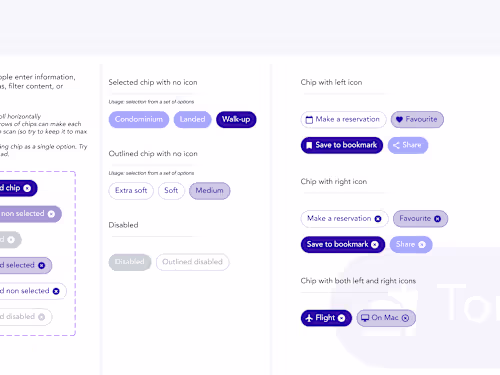Screen dimensions: 500x375
Task: Select the Condominium chip
Action: (x=139, y=119)
